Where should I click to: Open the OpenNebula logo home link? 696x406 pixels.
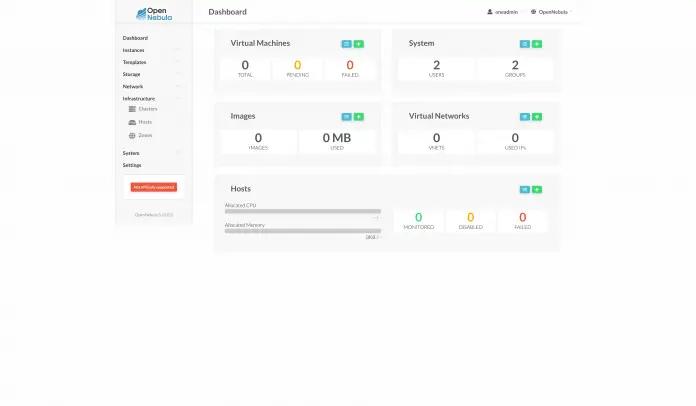pyautogui.click(x=154, y=13)
